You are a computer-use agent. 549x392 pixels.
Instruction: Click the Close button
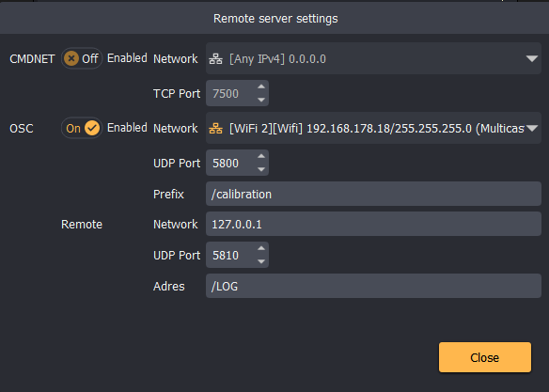click(485, 357)
